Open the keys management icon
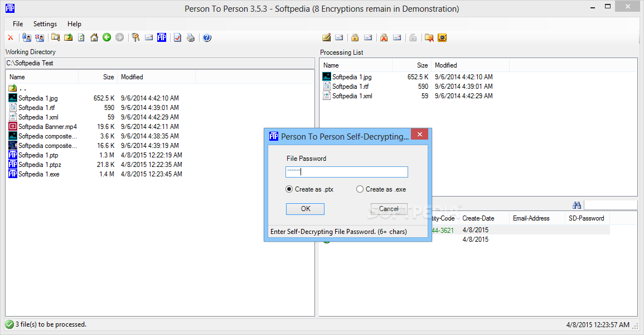This screenshot has width=644, height=335. 135,38
